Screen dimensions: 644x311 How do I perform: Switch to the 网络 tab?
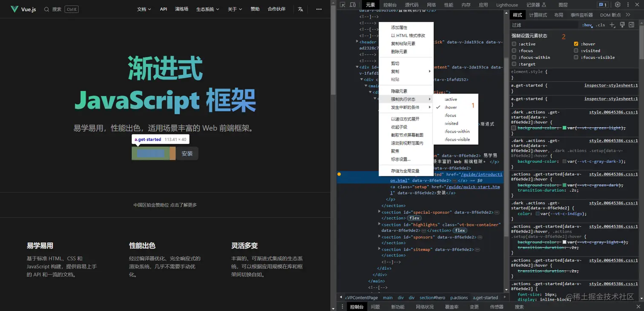pos(431,5)
